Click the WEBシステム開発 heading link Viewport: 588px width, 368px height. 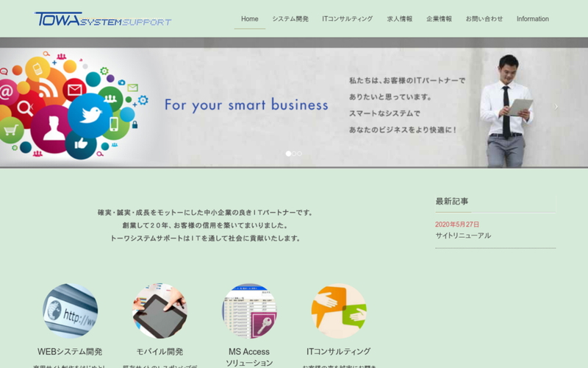[x=70, y=352]
